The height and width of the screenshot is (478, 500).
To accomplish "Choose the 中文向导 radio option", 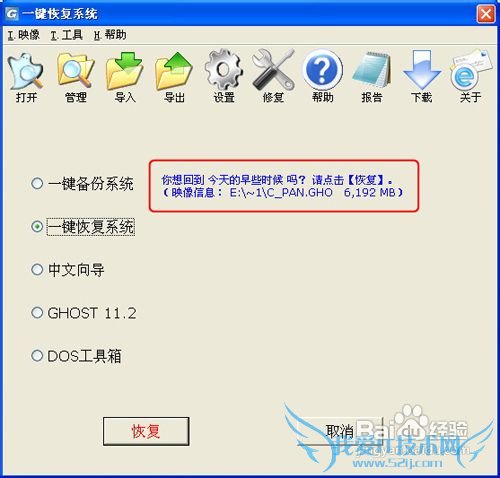I will pos(68,270).
